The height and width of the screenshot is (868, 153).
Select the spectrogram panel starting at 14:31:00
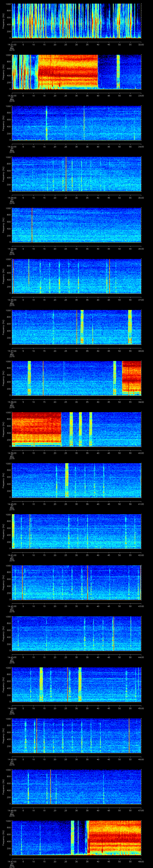point(76,21)
